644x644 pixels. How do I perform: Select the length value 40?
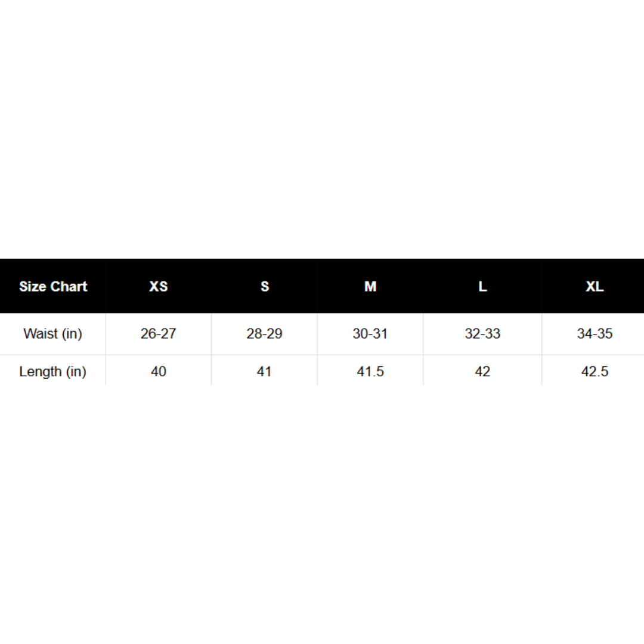tap(159, 371)
